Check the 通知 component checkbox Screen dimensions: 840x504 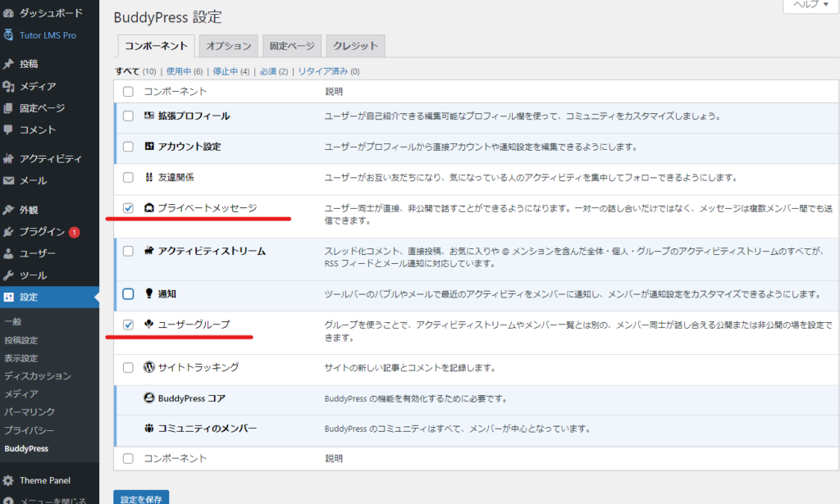pyautogui.click(x=128, y=293)
